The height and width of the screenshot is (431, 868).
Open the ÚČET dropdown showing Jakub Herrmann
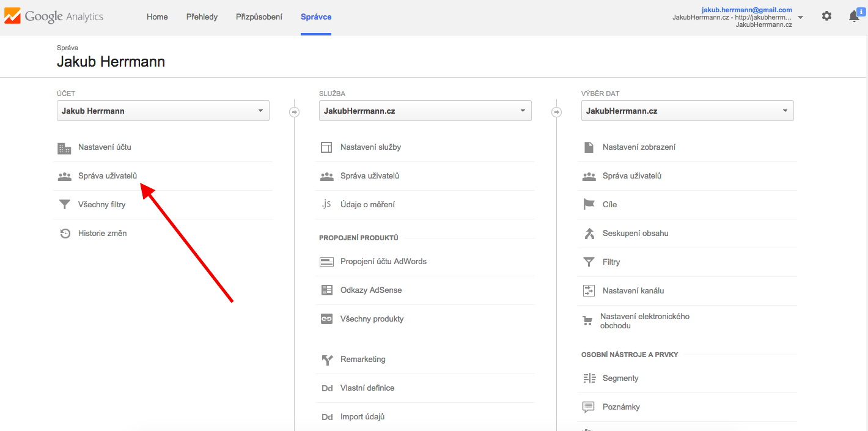point(163,111)
